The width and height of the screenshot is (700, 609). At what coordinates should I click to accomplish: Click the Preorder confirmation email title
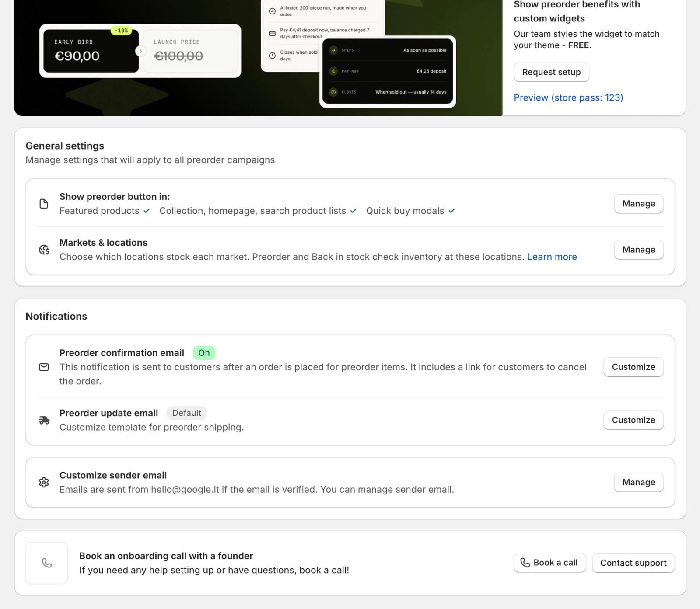(x=122, y=353)
